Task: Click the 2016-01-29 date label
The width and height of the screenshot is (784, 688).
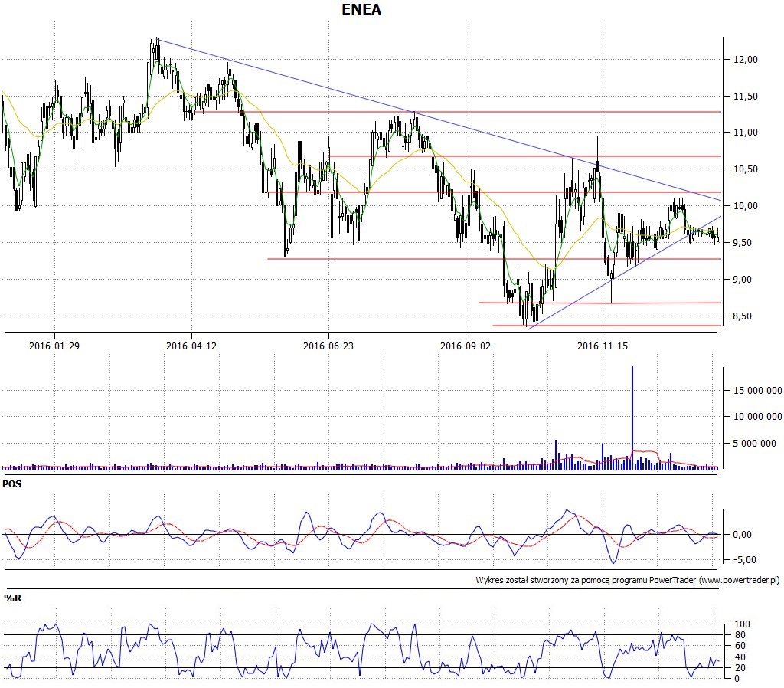Action: [x=54, y=346]
